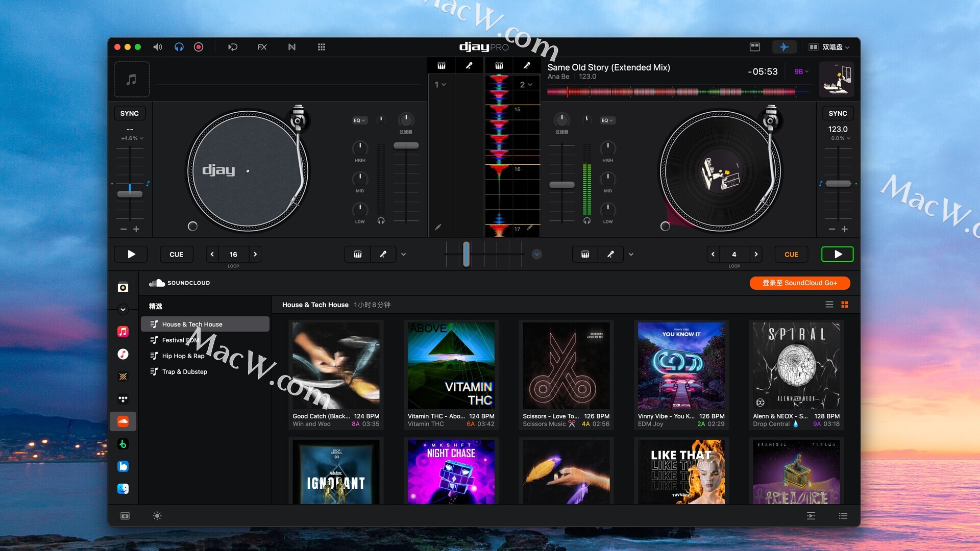Click deck 1 CUE button
The image size is (980, 551).
[x=177, y=254]
